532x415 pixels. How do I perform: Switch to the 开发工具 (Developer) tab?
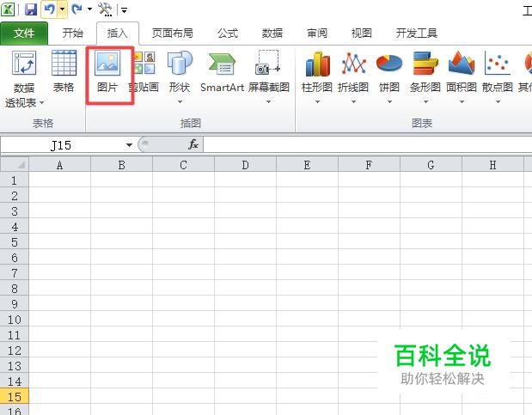416,34
